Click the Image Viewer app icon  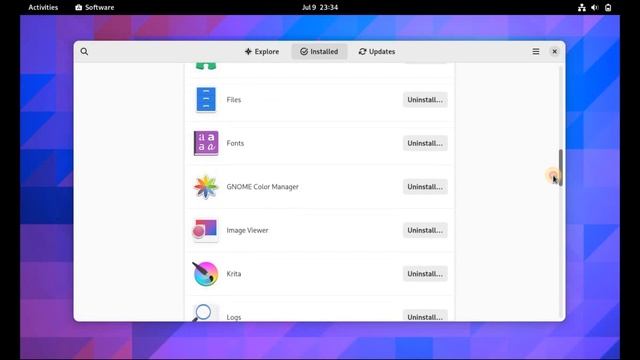coord(205,230)
